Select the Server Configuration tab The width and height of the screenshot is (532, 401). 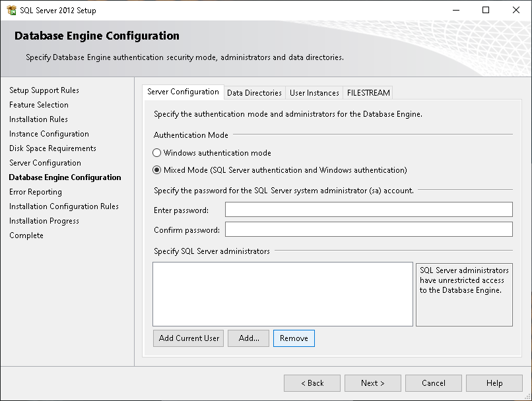[x=183, y=92]
